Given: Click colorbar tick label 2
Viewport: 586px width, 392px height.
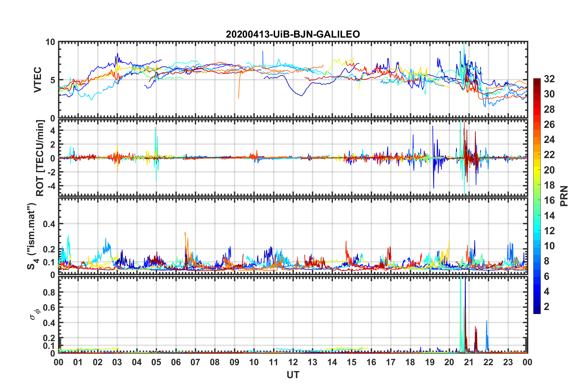Looking at the screenshot, I should (547, 306).
